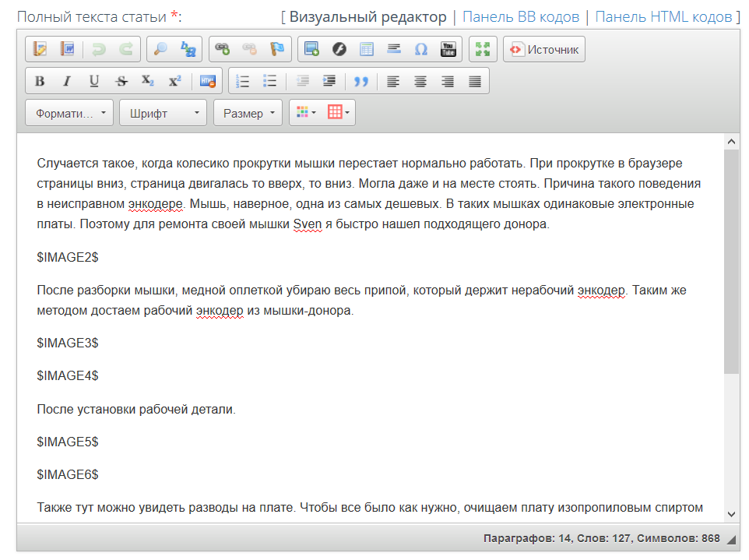Toggle strikethrough formatting

[121, 81]
